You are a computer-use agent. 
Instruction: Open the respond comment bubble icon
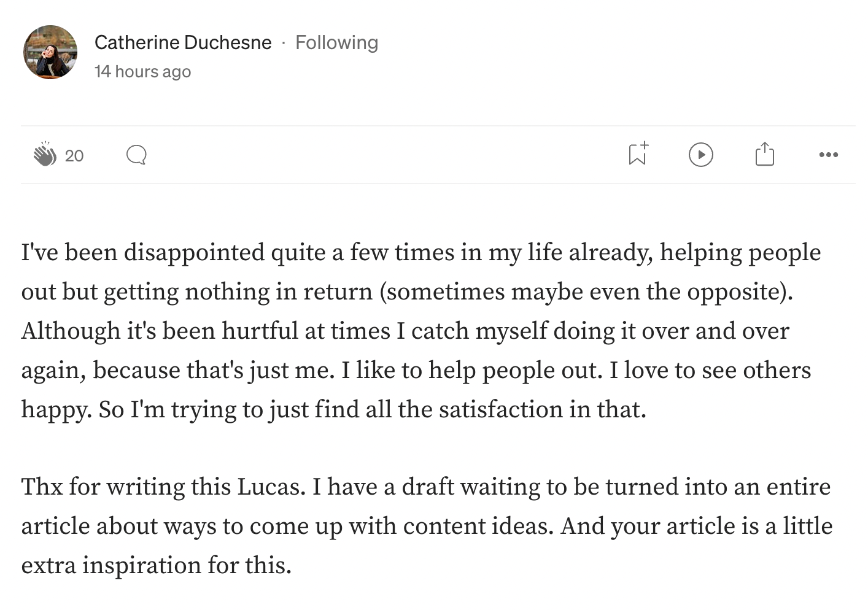pyautogui.click(x=136, y=155)
